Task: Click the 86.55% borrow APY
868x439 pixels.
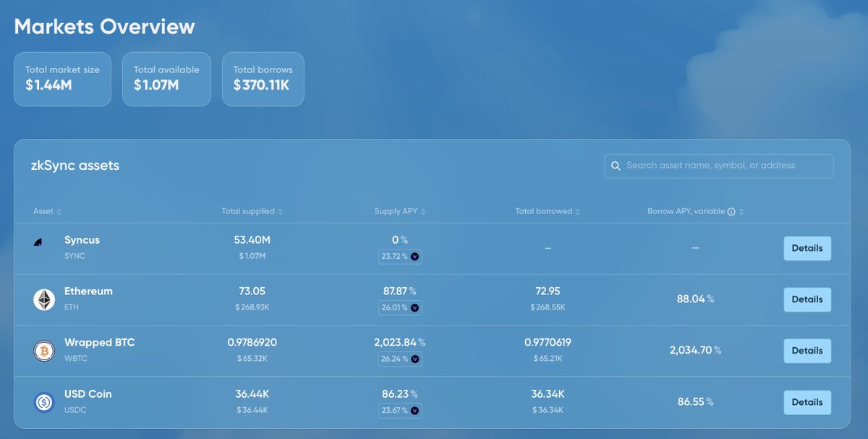Action: pos(695,402)
